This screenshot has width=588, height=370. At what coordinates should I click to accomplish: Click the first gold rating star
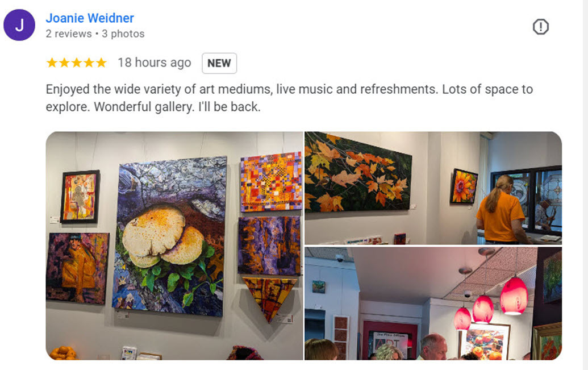pyautogui.click(x=52, y=63)
